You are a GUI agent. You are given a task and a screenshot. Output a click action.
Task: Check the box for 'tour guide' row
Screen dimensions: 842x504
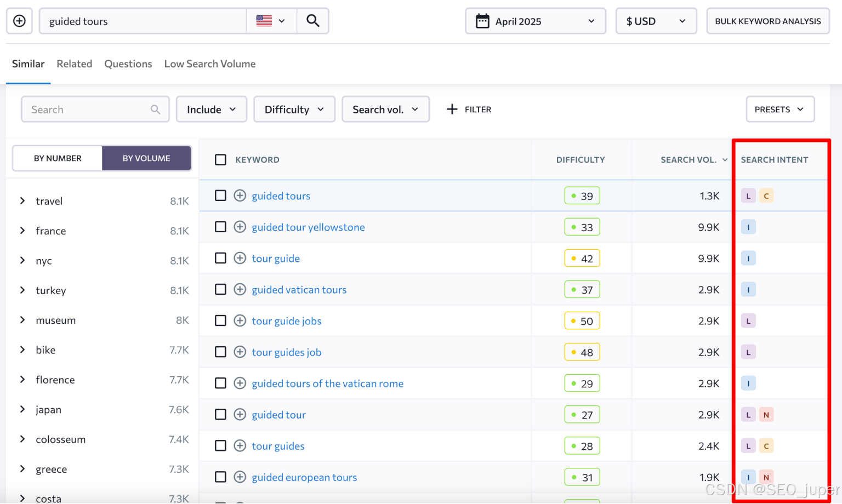coord(220,258)
